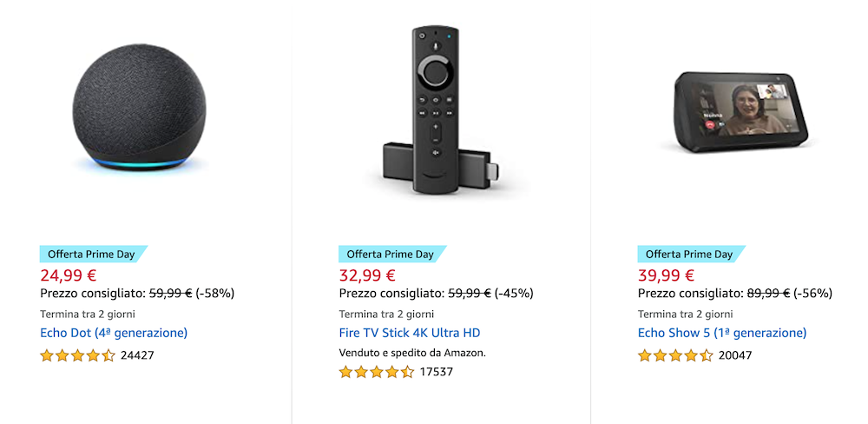Click the Offerta Prime Day badge above 32,99 €

[390, 255]
